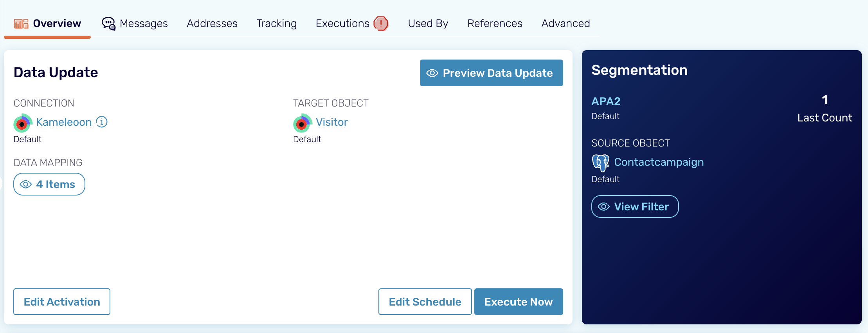Click the Kameleoon connection logo icon
868x333 pixels.
(23, 123)
